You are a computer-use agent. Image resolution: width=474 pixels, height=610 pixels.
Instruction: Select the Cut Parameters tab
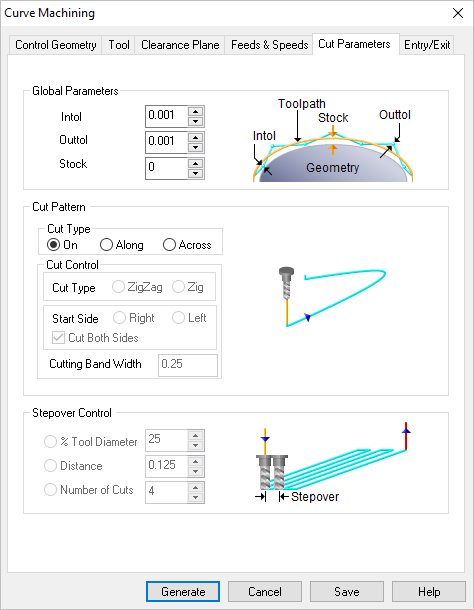point(355,44)
